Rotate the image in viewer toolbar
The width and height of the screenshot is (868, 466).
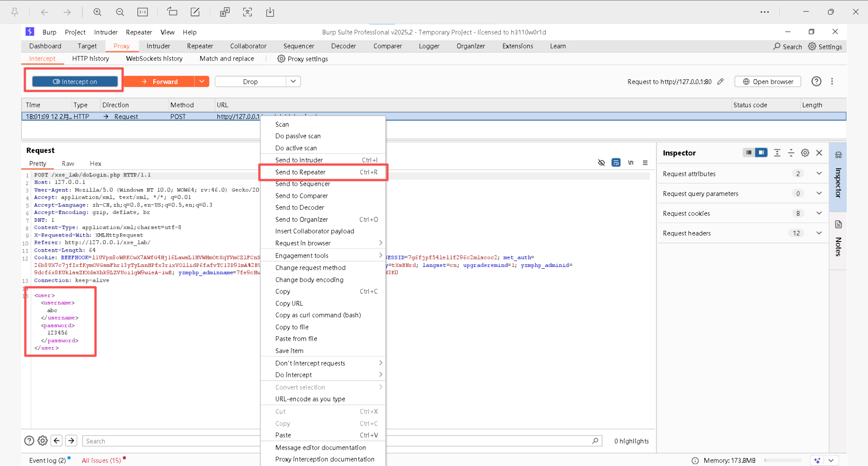click(172, 12)
